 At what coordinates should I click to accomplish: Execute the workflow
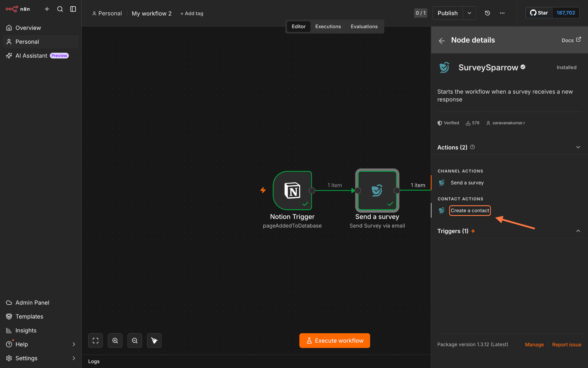pos(335,341)
